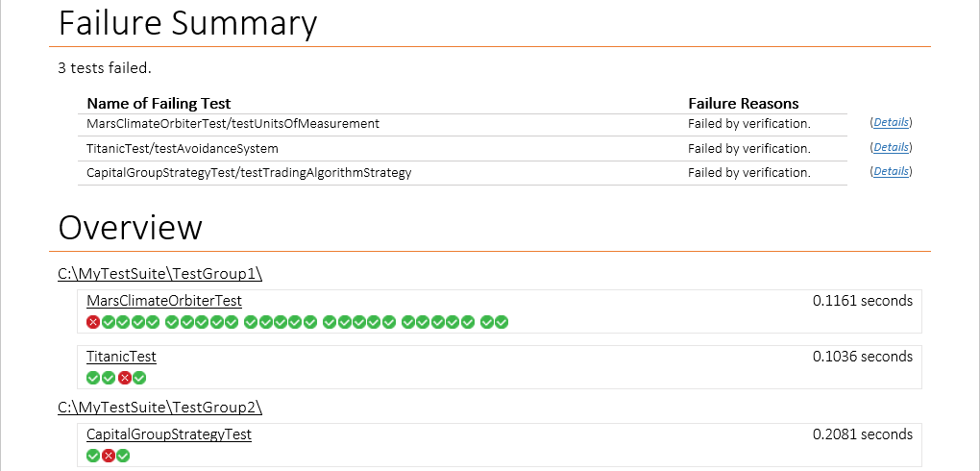Open the CapitalGroupStrategyTest overview link
The width and height of the screenshot is (980, 471).
click(x=169, y=434)
